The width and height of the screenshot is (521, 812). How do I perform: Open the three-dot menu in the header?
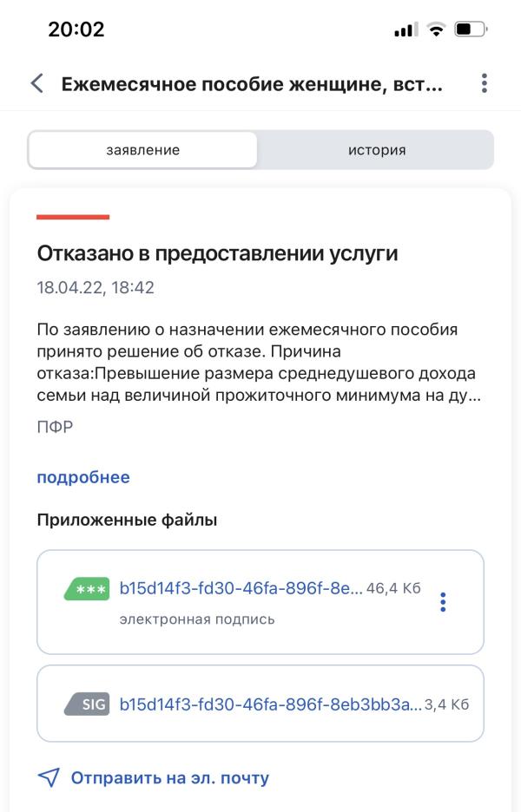pyautogui.click(x=485, y=83)
